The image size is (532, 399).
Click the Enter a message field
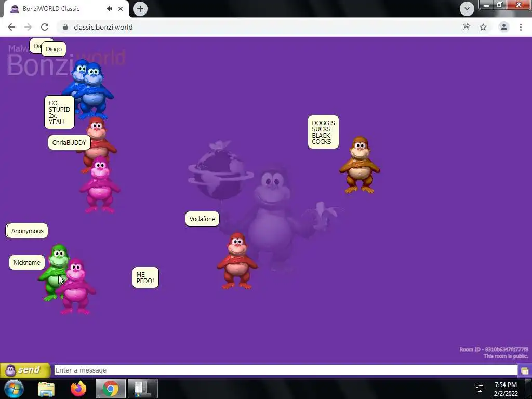coord(286,370)
